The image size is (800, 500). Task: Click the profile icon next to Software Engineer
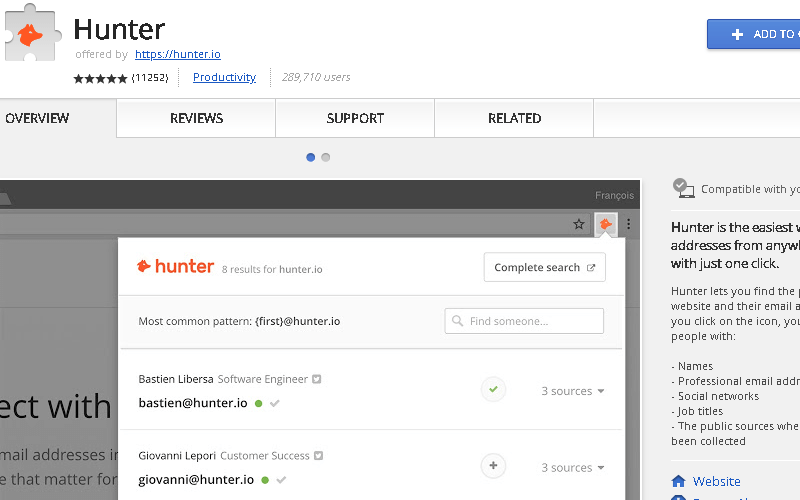(317, 379)
